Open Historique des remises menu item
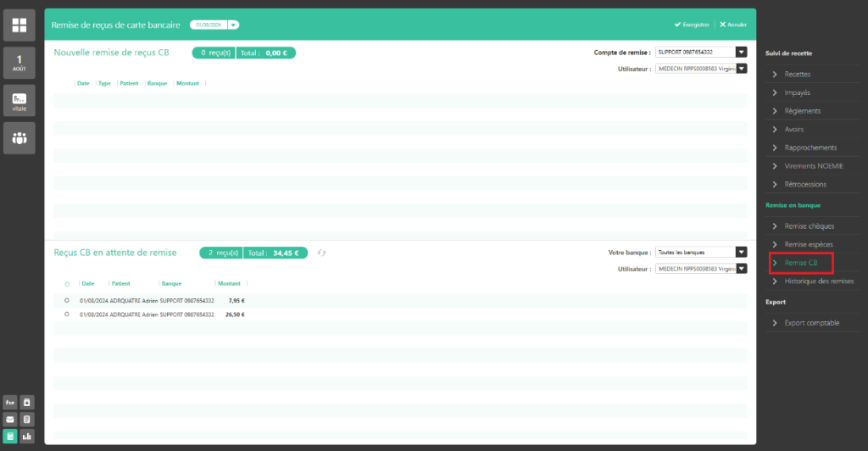868x451 pixels. click(x=818, y=281)
